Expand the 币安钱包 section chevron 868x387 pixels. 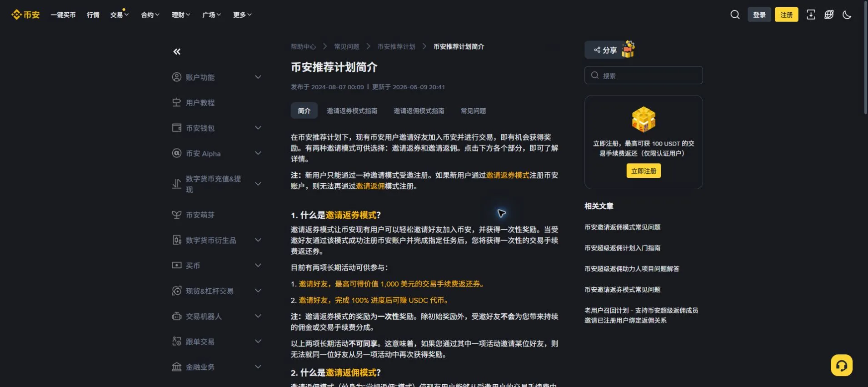tap(258, 128)
